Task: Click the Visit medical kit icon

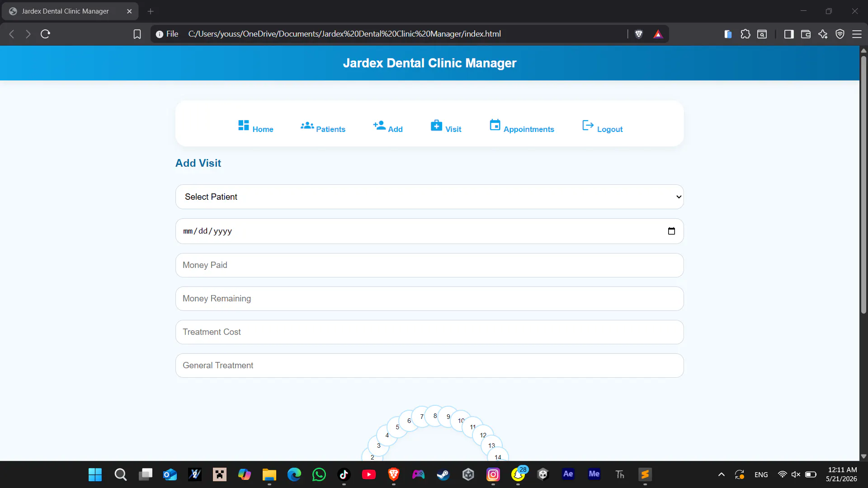Action: (436, 125)
